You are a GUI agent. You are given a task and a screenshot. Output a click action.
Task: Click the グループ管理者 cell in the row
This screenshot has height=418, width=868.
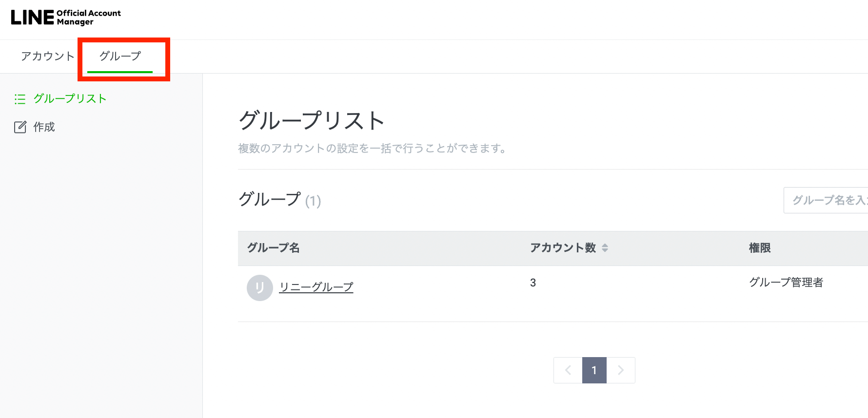(786, 283)
